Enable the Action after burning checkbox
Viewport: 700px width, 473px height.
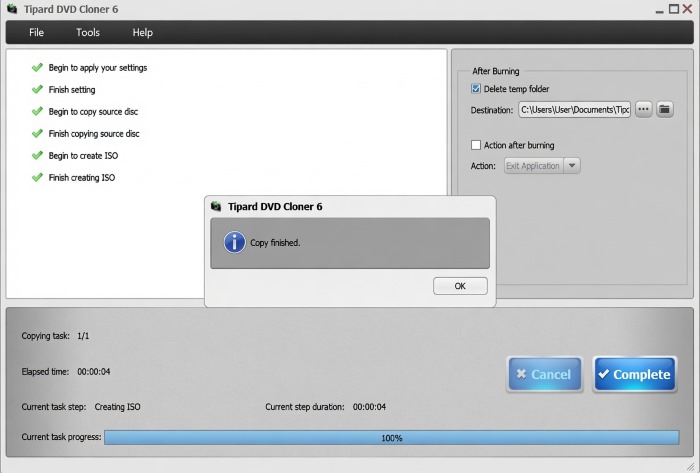click(476, 145)
